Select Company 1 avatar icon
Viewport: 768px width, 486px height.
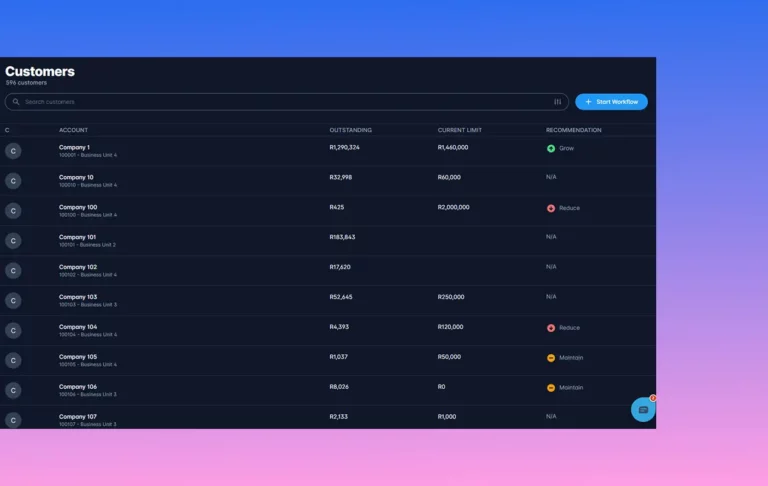pos(13,151)
